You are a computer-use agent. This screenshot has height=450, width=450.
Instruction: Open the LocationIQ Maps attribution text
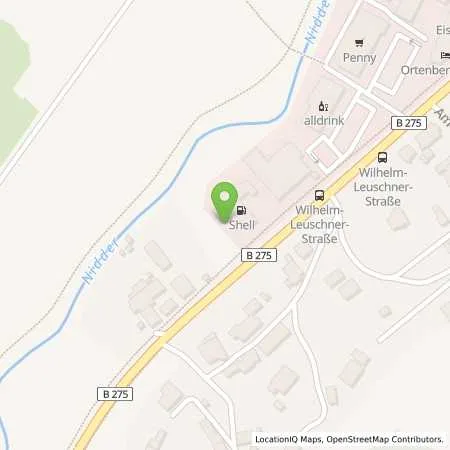pyautogui.click(x=288, y=439)
